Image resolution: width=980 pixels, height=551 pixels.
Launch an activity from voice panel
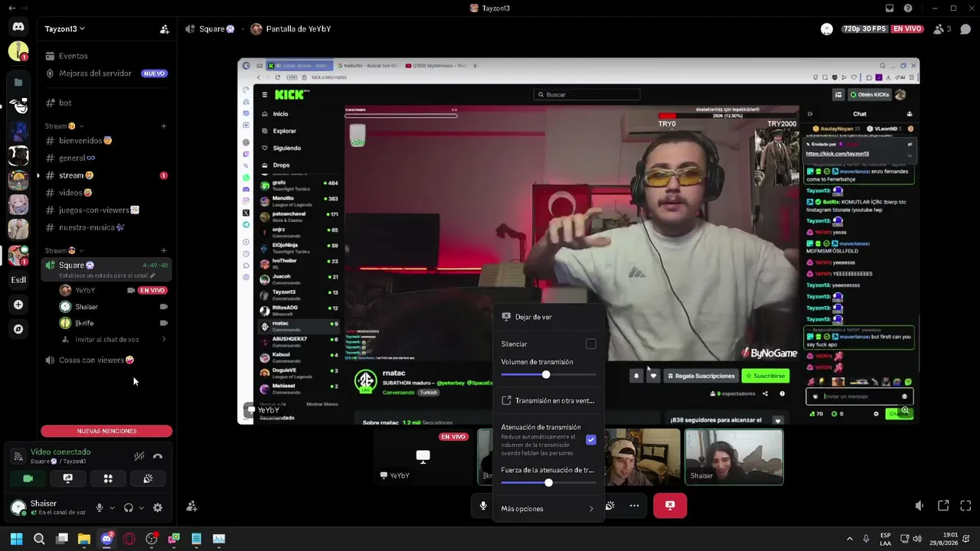(108, 478)
